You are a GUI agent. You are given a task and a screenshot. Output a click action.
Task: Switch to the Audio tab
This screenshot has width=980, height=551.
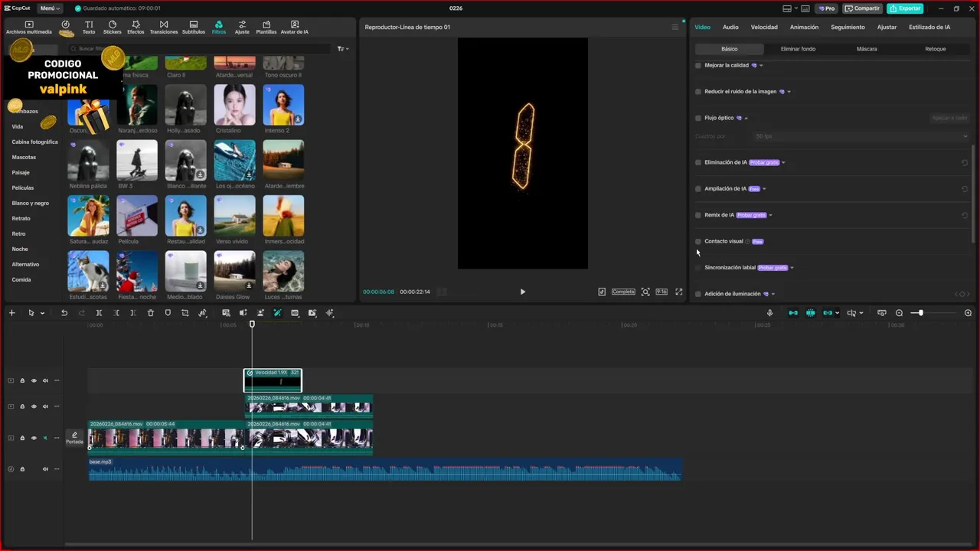pyautogui.click(x=730, y=27)
